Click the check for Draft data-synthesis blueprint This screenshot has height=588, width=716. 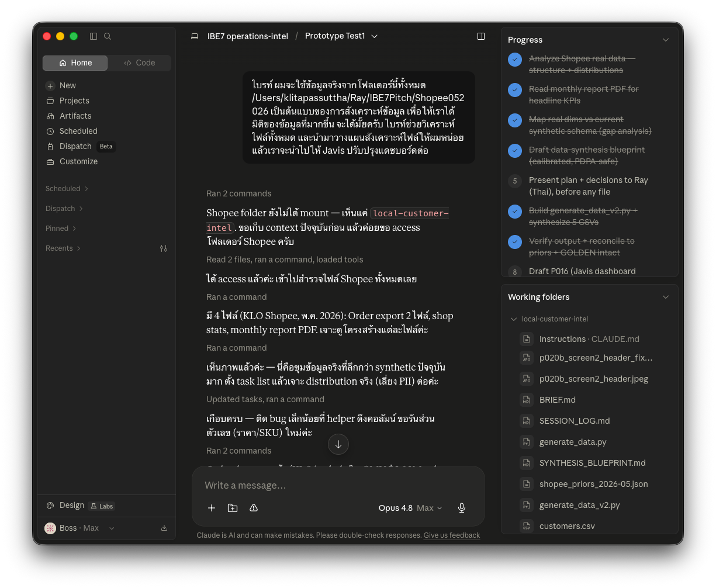(x=515, y=151)
